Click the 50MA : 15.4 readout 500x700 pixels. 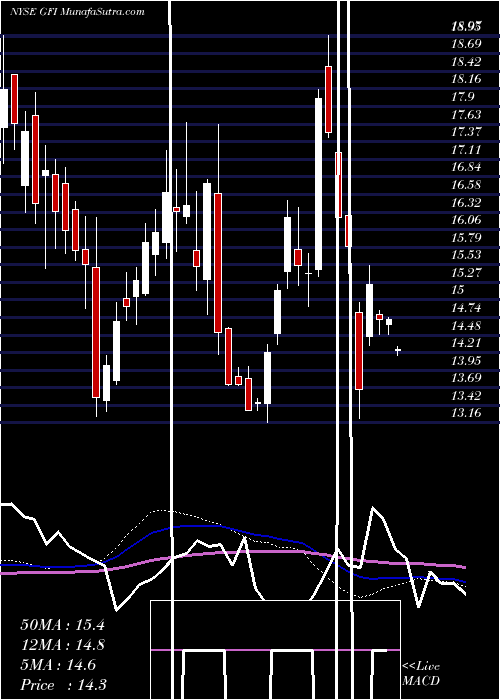(62, 624)
